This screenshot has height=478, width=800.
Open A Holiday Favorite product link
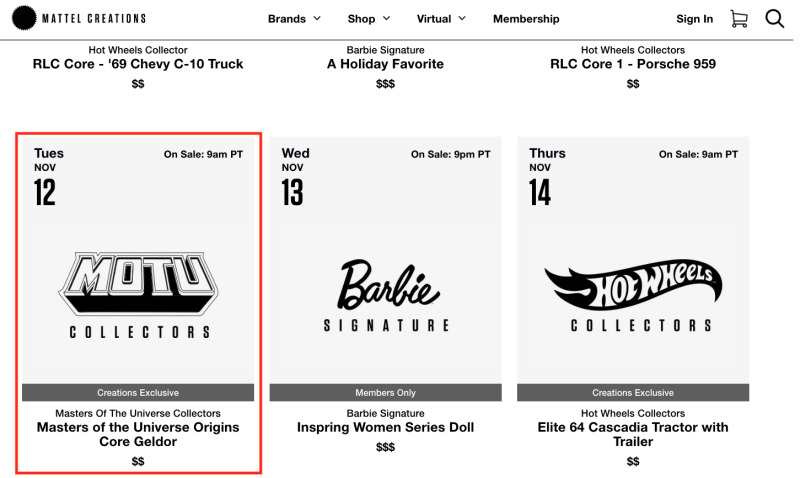386,64
